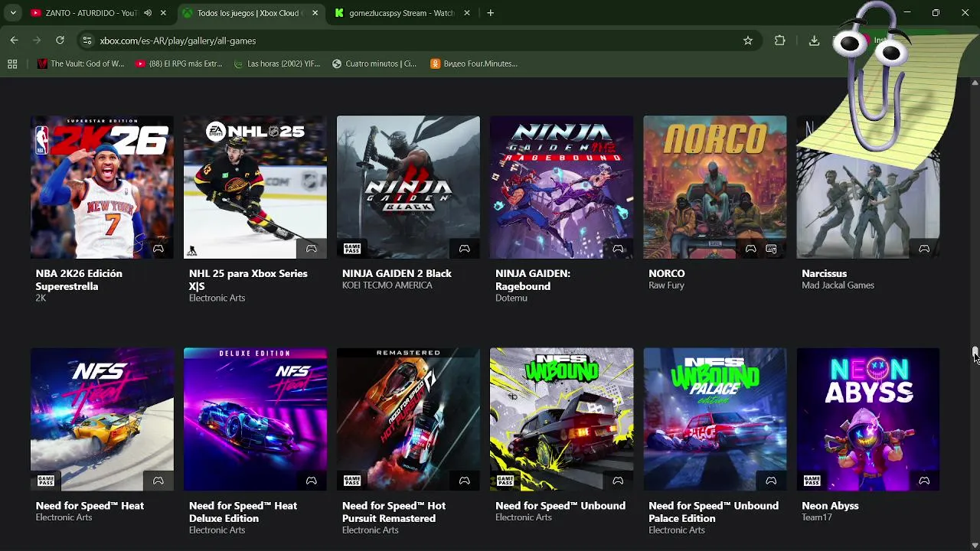Click the page scrollbar up arrow
The height and width of the screenshot is (551, 980).
click(975, 82)
